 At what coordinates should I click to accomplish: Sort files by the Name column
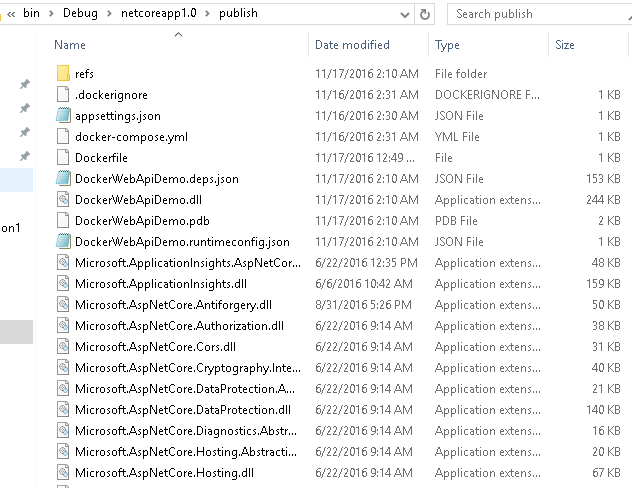(x=70, y=45)
